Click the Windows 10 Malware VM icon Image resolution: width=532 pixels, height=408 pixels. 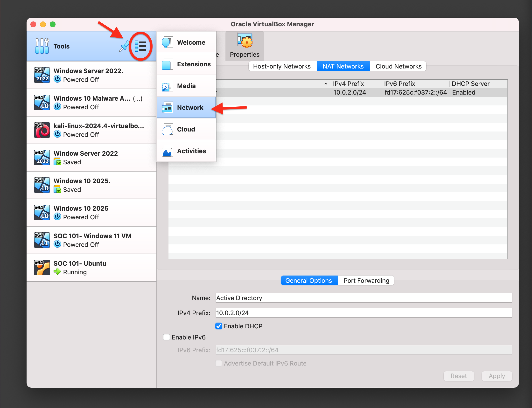(x=42, y=103)
